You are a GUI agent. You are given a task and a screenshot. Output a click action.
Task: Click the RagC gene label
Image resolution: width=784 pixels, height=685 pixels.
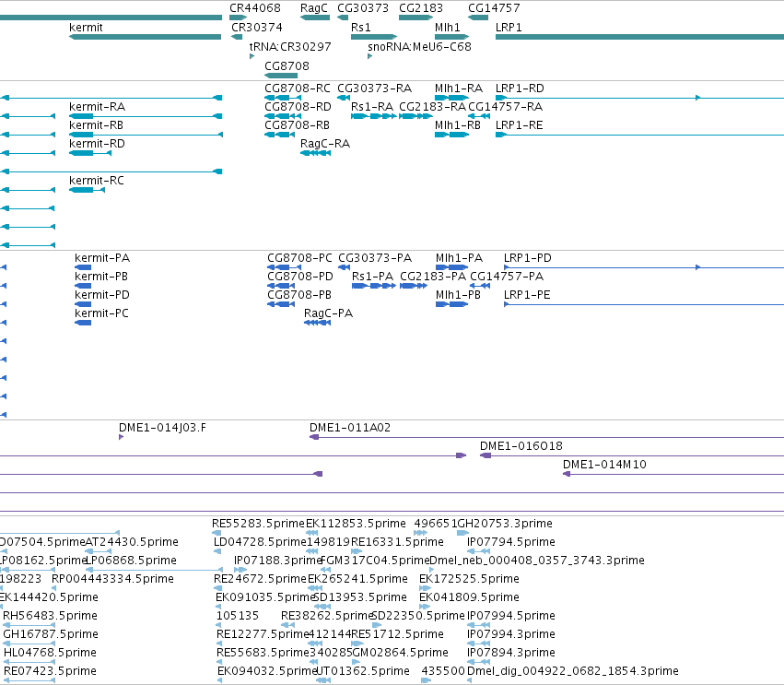[314, 8]
